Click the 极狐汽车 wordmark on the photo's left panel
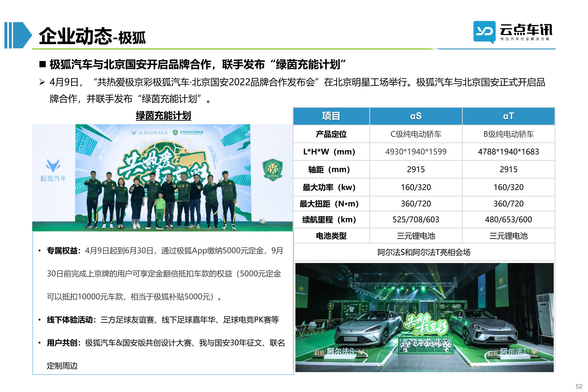 (53, 179)
